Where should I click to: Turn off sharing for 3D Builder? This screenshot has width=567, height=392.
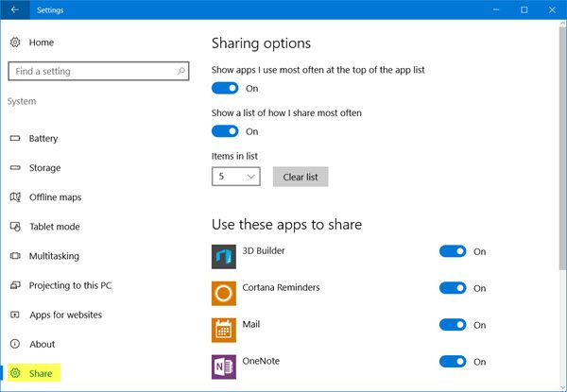453,251
